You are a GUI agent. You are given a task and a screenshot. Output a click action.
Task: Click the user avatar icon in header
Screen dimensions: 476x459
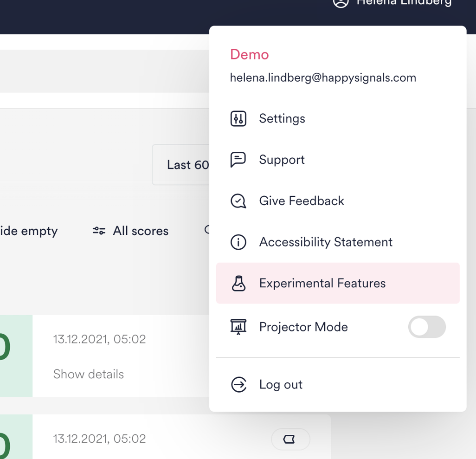tap(341, 3)
